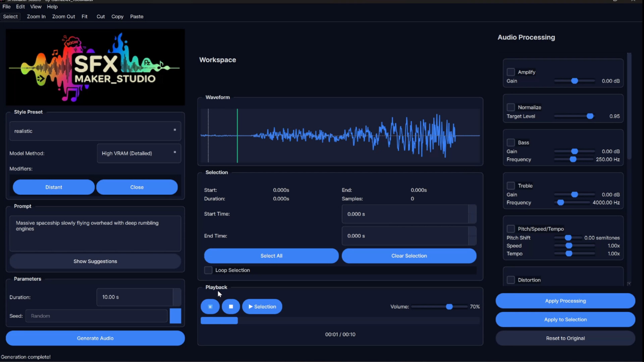
Task: Click Apply Processing
Action: 565,301
